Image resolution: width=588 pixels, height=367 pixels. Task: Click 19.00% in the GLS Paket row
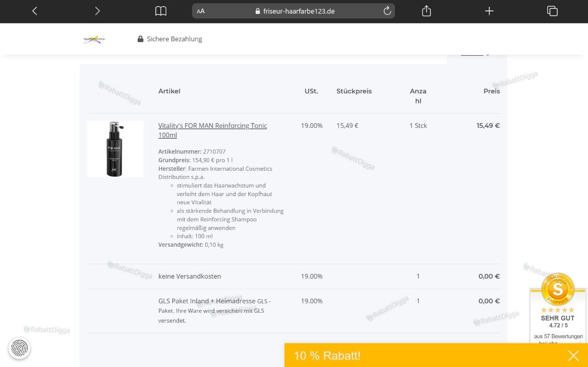(x=311, y=301)
